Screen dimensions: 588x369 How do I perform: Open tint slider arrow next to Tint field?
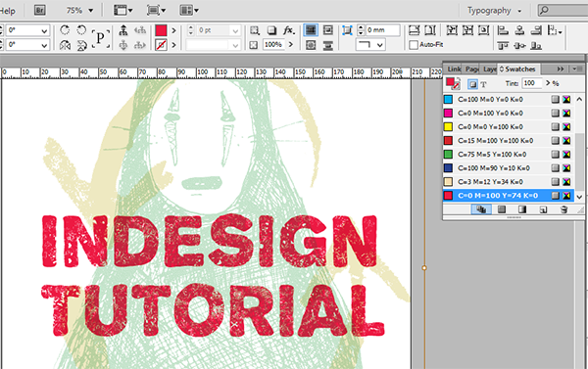[x=548, y=83]
